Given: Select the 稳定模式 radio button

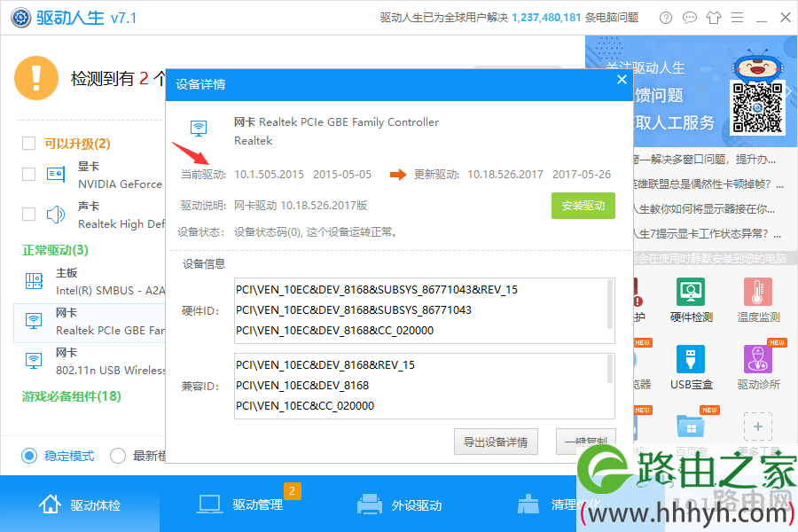Looking at the screenshot, I should (29, 456).
